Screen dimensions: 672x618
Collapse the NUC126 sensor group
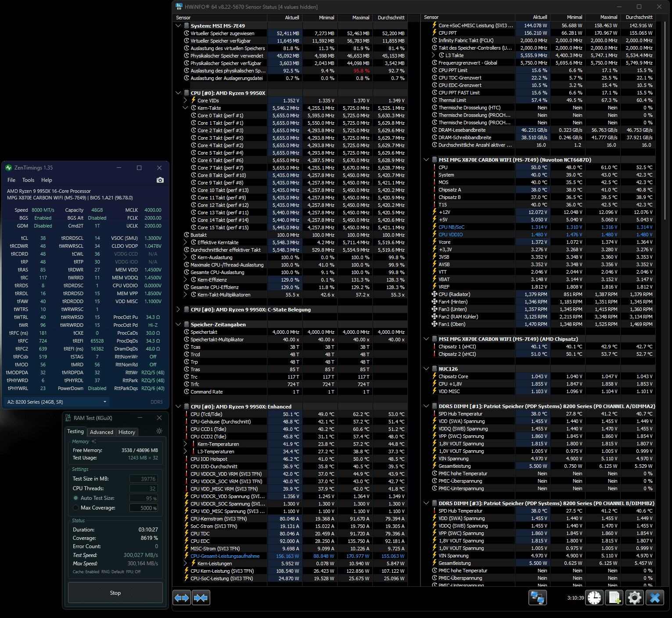(426, 369)
